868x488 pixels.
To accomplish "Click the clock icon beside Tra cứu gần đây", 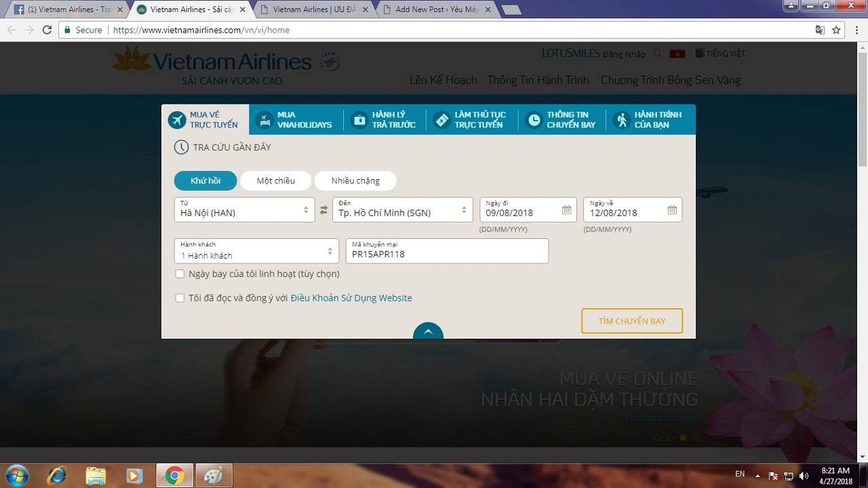I will (x=181, y=147).
